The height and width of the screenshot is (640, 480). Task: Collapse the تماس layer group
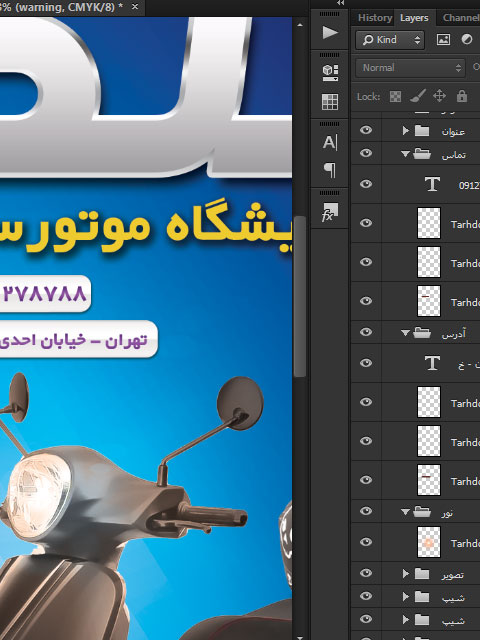tap(405, 154)
